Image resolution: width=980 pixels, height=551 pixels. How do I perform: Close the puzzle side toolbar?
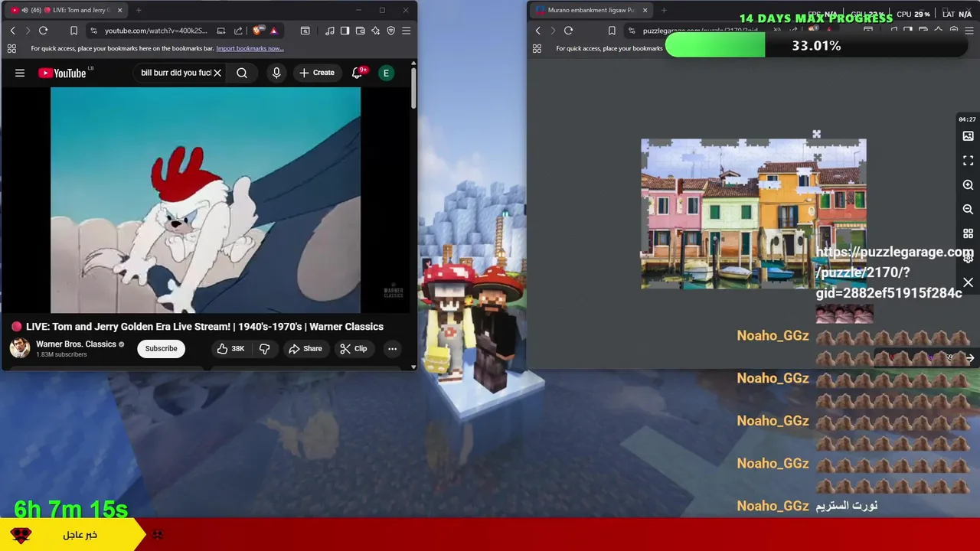[x=968, y=283]
